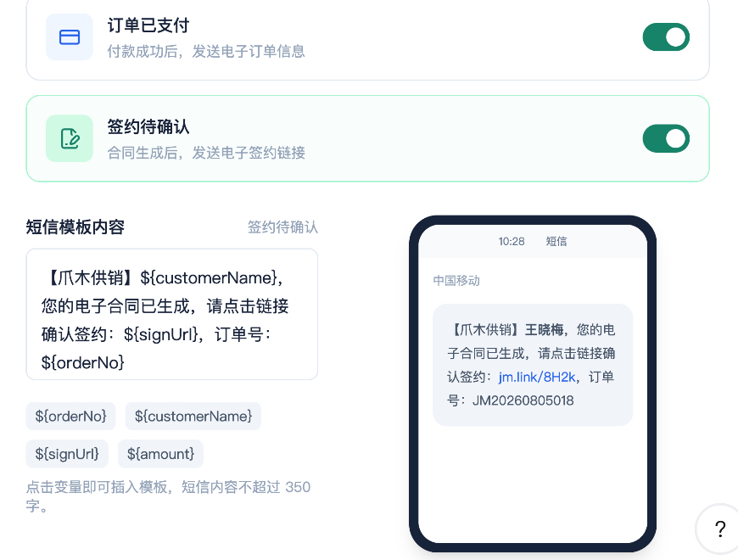738x560 pixels.
Task: Select the 签约待确认 notification card
Action: (367, 138)
